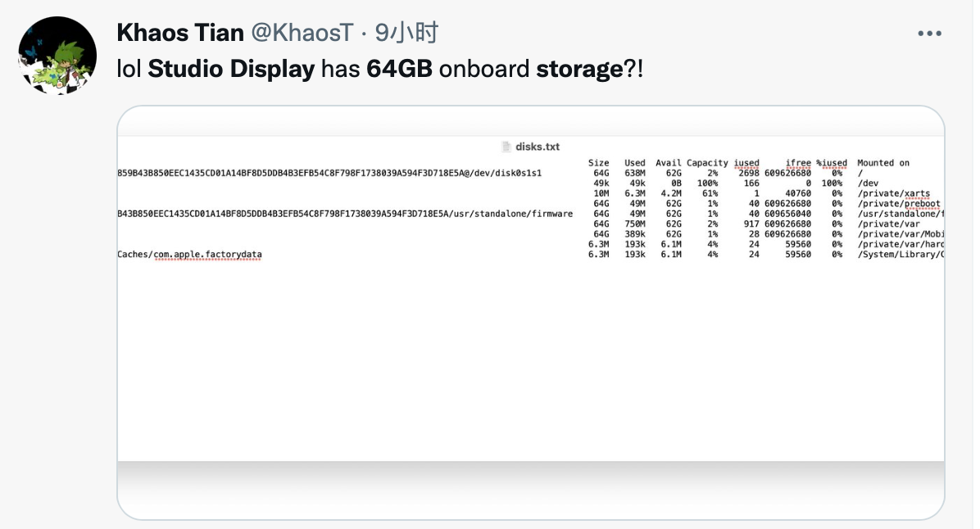The height and width of the screenshot is (529, 980).
Task: Open the Khaos Tian display name link
Action: [x=180, y=33]
